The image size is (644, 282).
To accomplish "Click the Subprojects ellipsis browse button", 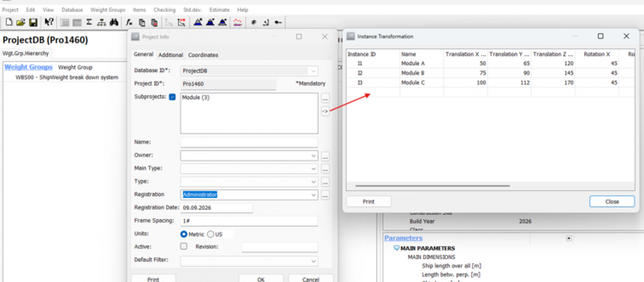I will pos(325,99).
